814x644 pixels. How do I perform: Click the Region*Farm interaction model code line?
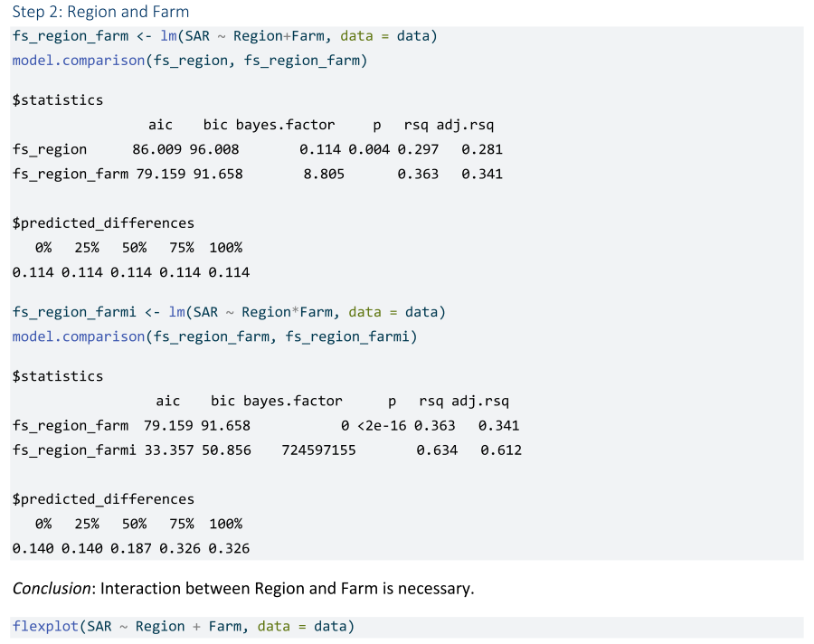(x=229, y=312)
